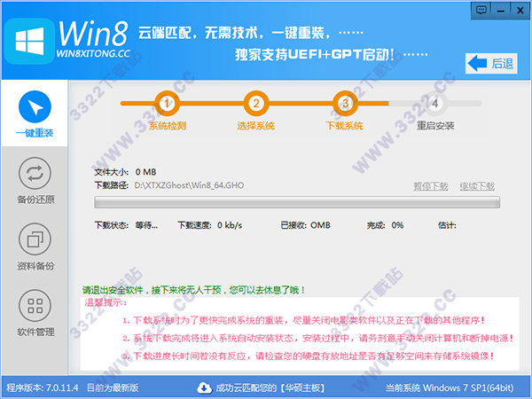
Task: Click the green 请退出安全软件 notice text
Action: tap(193, 290)
